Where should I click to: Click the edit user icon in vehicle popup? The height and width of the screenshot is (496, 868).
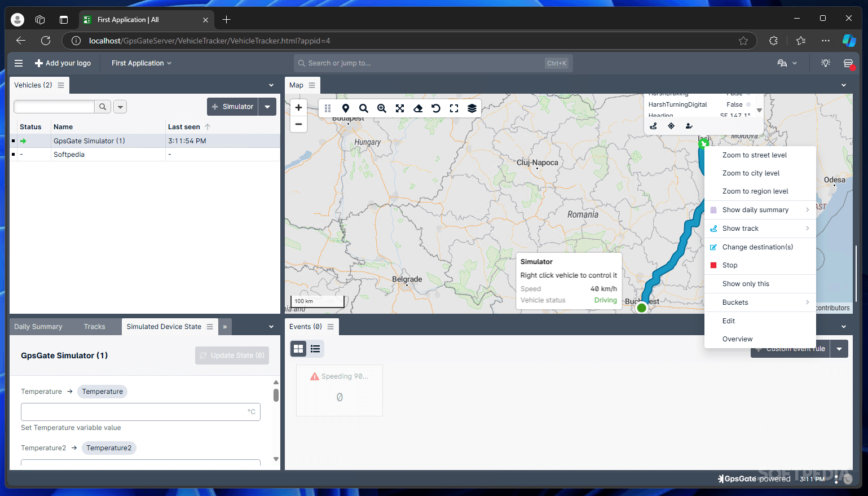pos(689,126)
